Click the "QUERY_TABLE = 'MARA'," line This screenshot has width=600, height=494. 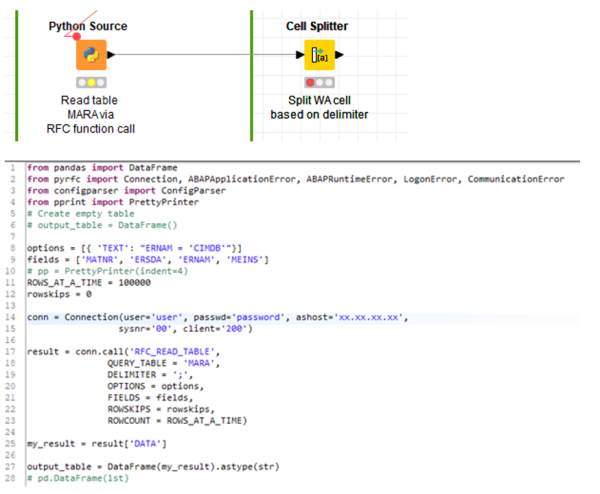(x=164, y=363)
